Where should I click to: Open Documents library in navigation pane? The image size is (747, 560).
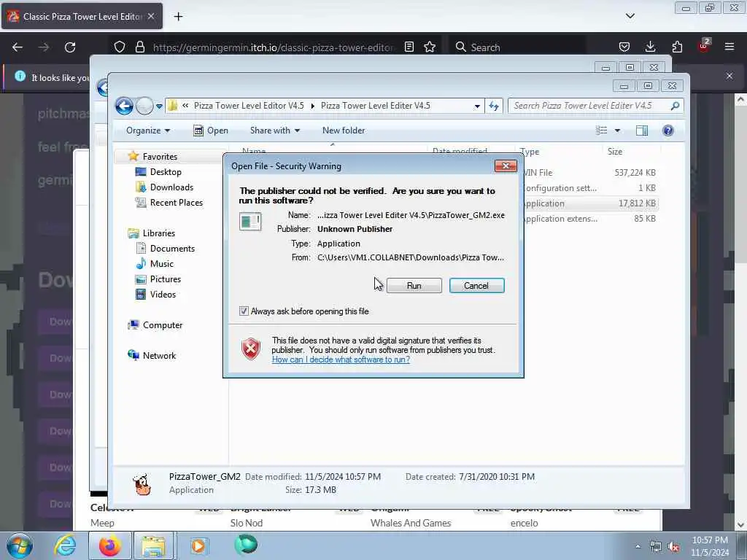click(x=172, y=249)
